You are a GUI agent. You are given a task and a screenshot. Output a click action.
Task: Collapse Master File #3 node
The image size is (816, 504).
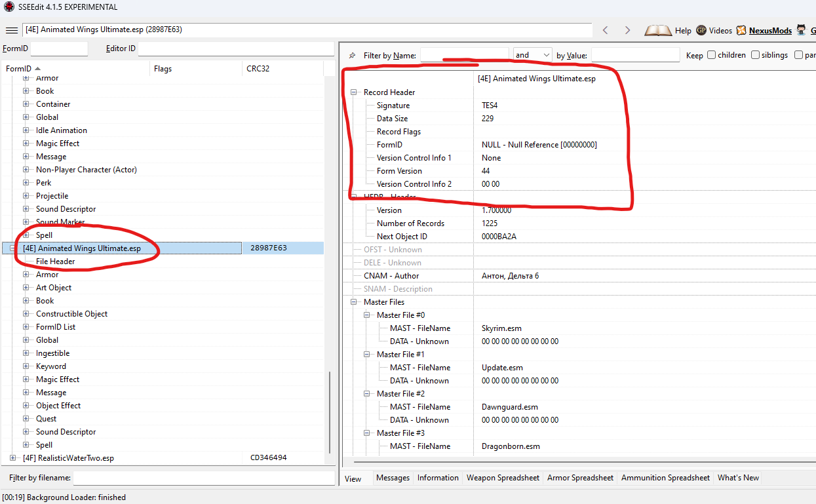[x=368, y=433]
